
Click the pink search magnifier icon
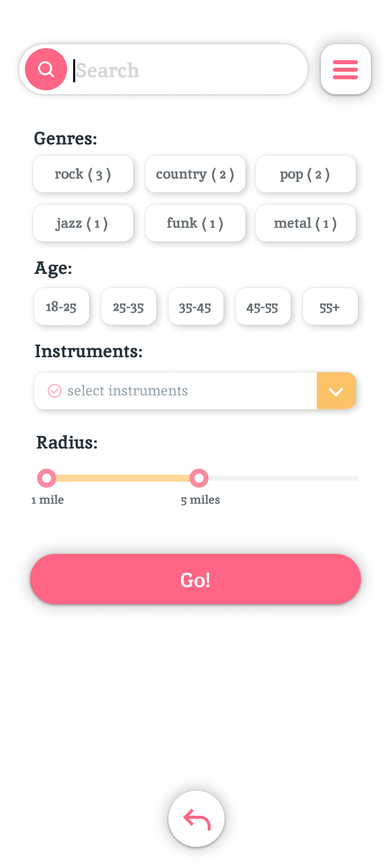coord(46,69)
